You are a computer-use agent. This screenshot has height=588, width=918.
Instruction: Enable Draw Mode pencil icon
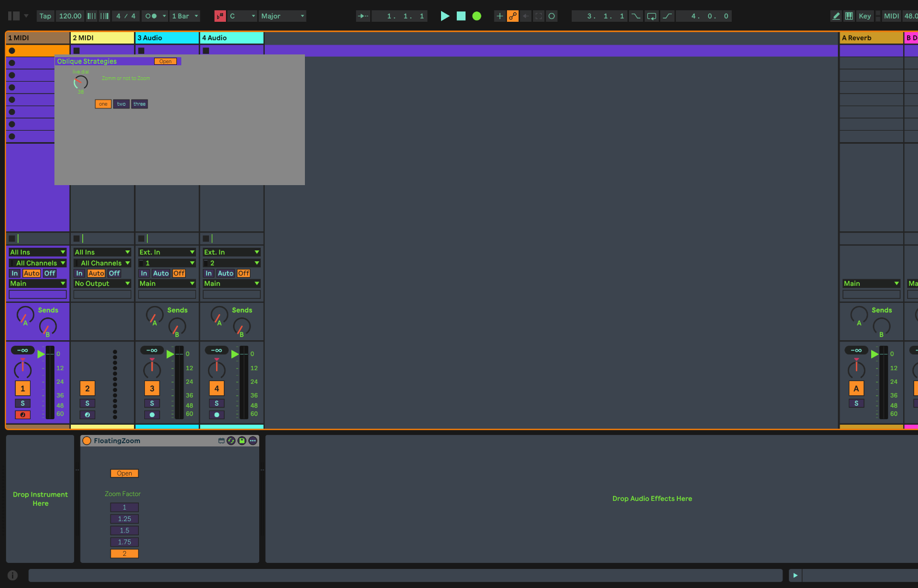[836, 16]
